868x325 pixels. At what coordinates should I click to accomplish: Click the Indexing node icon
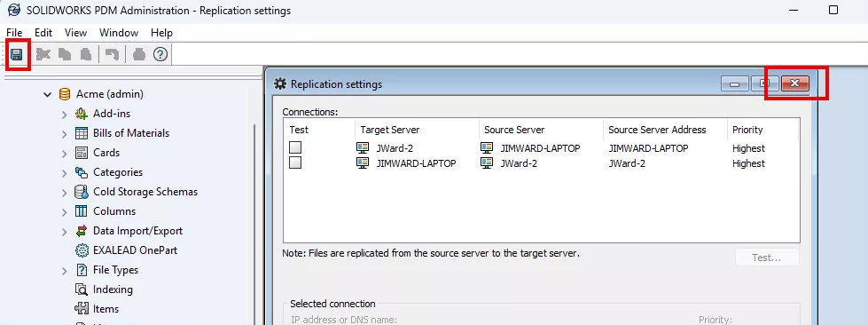[x=82, y=289]
